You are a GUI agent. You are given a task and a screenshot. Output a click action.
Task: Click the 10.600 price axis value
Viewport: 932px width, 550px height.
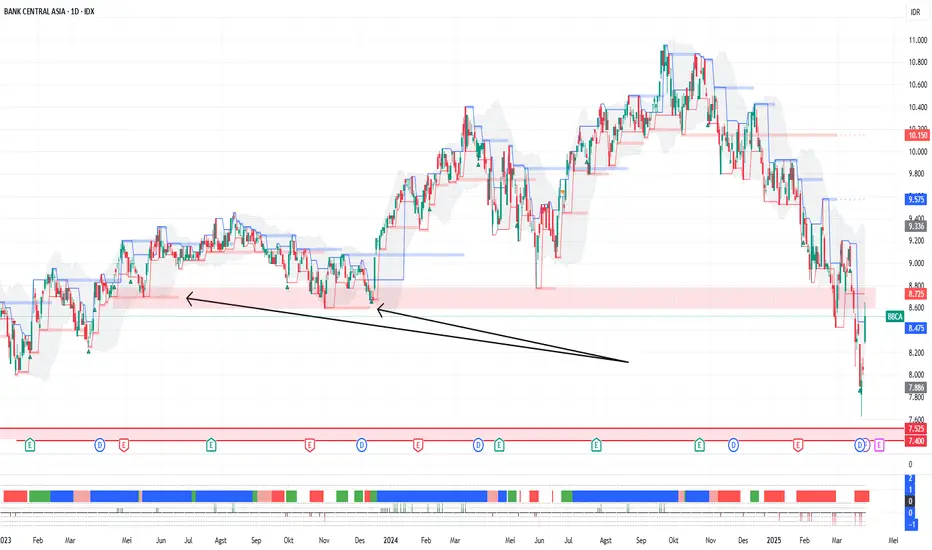pyautogui.click(x=918, y=84)
